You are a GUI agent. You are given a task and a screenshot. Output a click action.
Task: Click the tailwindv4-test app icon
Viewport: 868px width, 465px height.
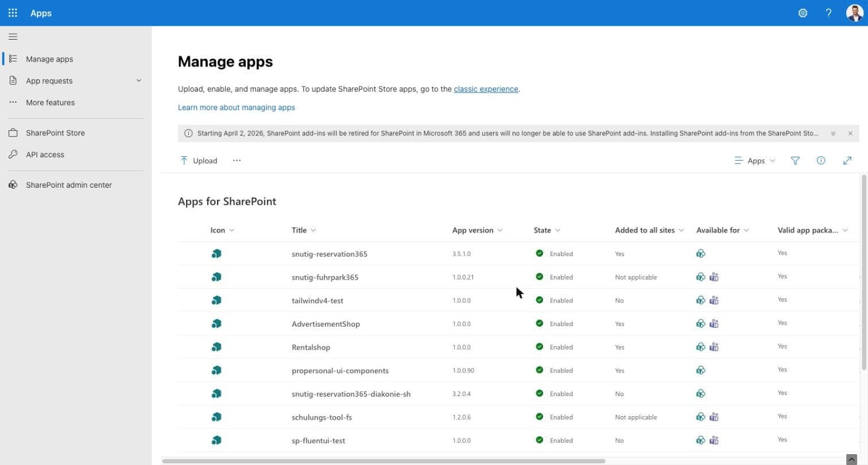pyautogui.click(x=216, y=300)
